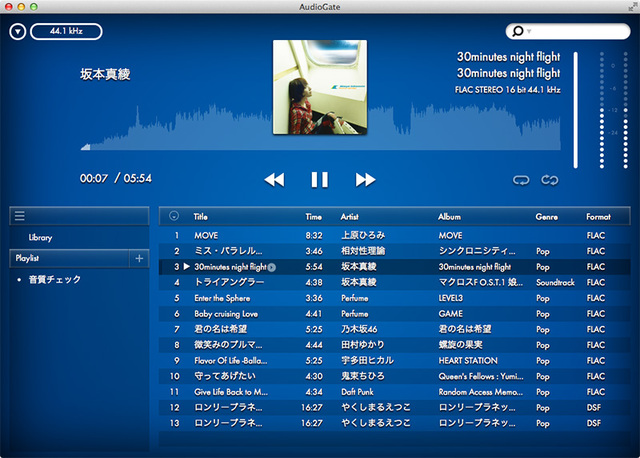640x458 pixels.
Task: Select Library in the sidebar
Action: tap(40, 237)
